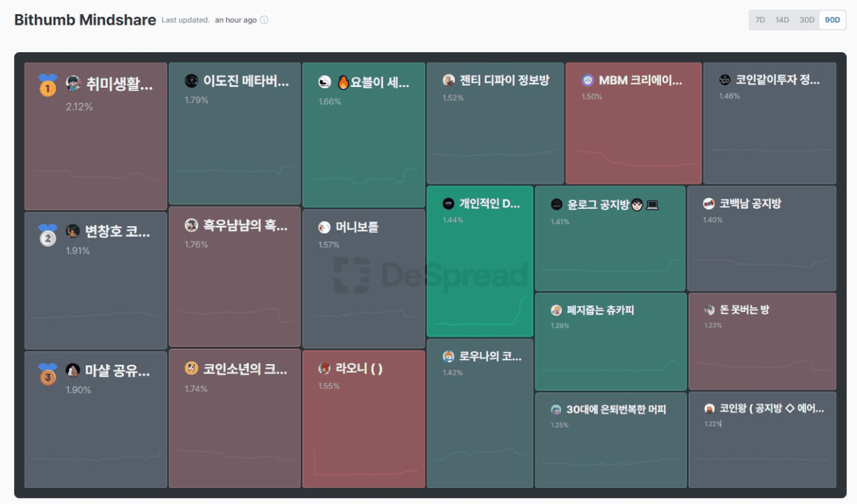Screen dimensions: 857x504
Task: Click the 코백남 공지방 channel name
Action: 751,203
